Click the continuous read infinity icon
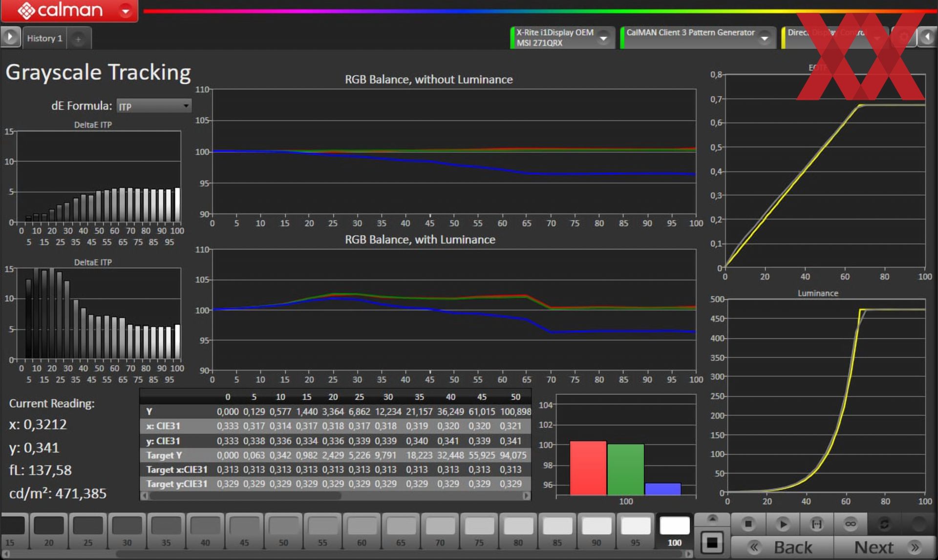 (x=851, y=524)
